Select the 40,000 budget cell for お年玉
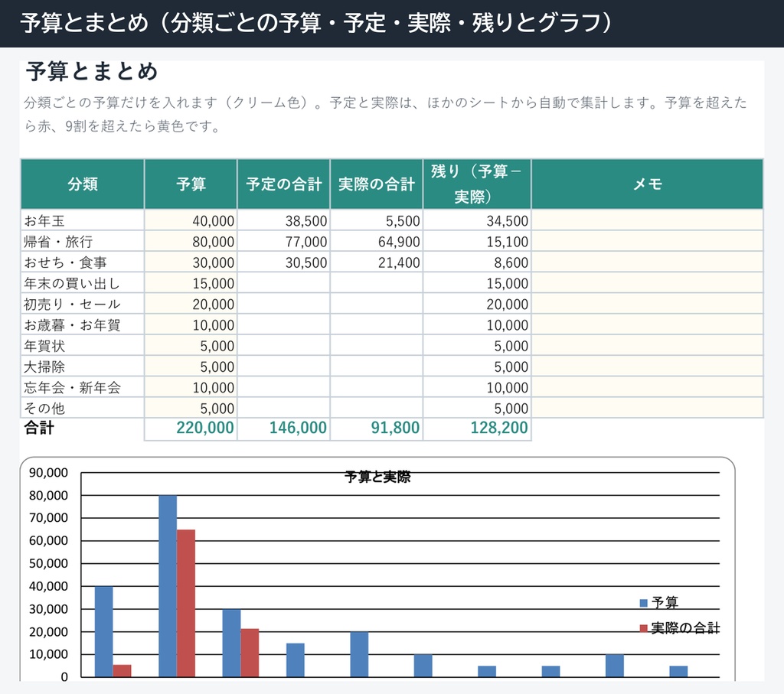The height and width of the screenshot is (694, 784). (191, 220)
